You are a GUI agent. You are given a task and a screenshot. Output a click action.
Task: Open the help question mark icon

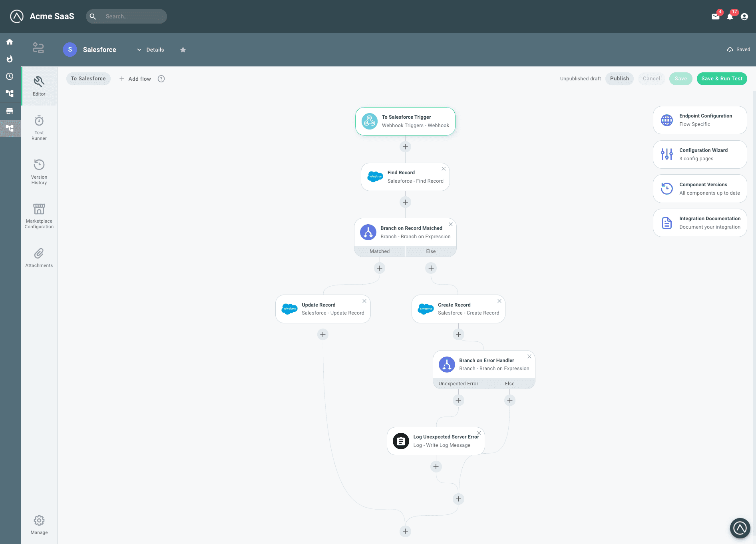click(161, 79)
